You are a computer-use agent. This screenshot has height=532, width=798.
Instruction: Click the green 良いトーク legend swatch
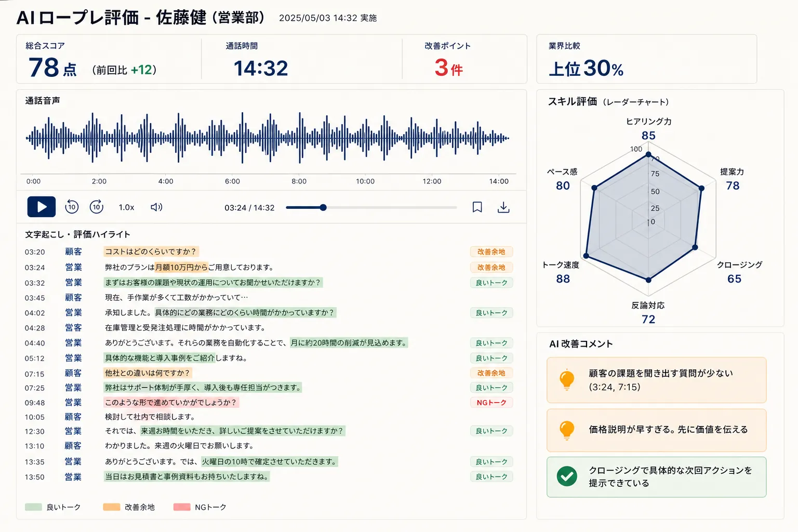[33, 507]
